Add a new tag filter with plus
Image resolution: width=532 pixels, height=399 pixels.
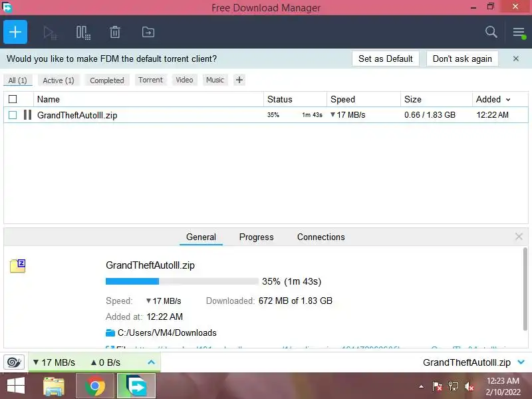point(239,80)
